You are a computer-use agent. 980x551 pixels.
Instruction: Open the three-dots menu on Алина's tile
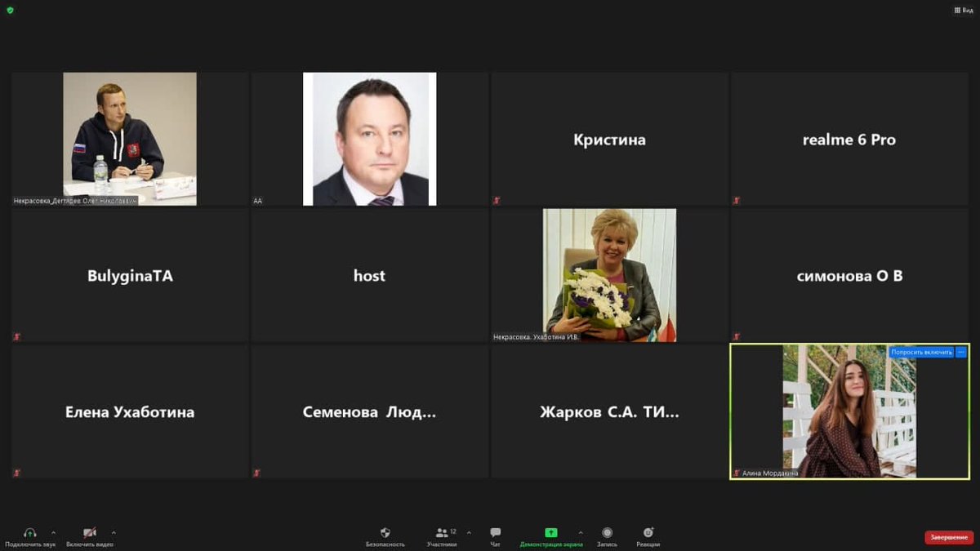tap(961, 352)
